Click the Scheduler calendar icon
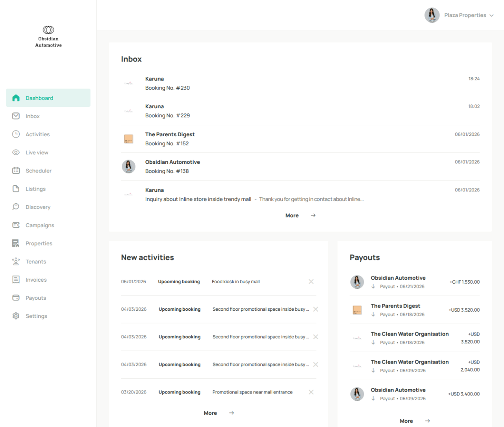Viewport: 504px width, 427px height. point(16,171)
